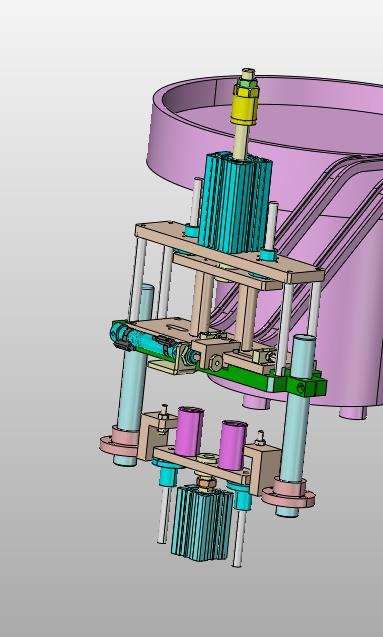This screenshot has width=383, height=637.
Task: Select the right pink flange
Action: [x=288, y=493]
